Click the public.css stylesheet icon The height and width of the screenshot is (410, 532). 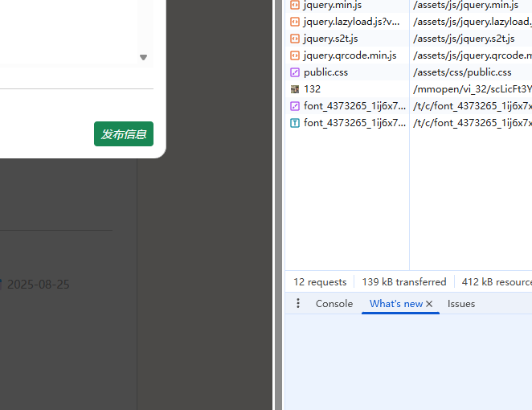295,72
